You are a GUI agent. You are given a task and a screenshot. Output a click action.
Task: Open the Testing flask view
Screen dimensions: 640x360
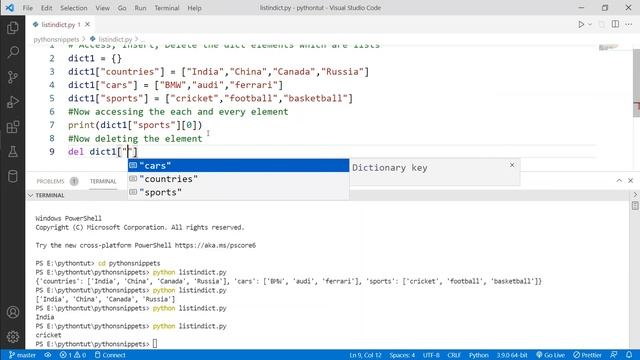[x=13, y=152]
